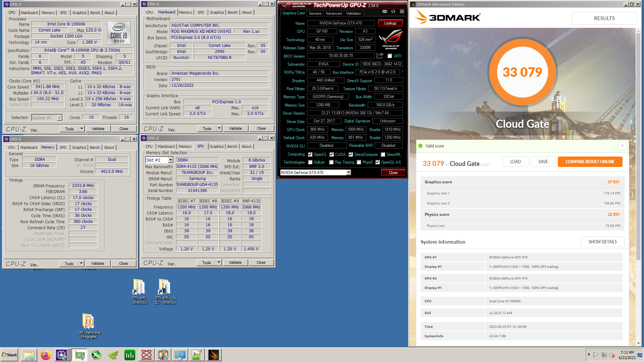The height and width of the screenshot is (362, 644).
Task: Click the GPU-Z Close button
Action: point(393,173)
